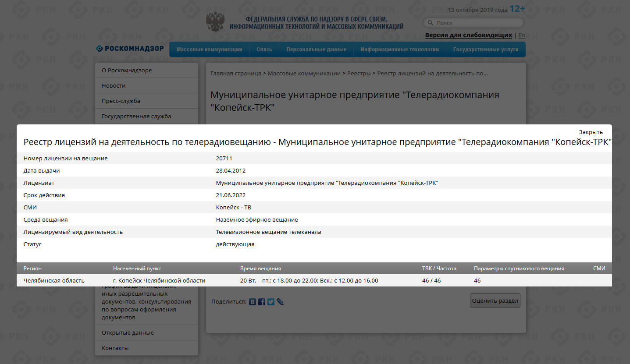
Task: Click the Russian coat of arms emblem
Action: (215, 22)
